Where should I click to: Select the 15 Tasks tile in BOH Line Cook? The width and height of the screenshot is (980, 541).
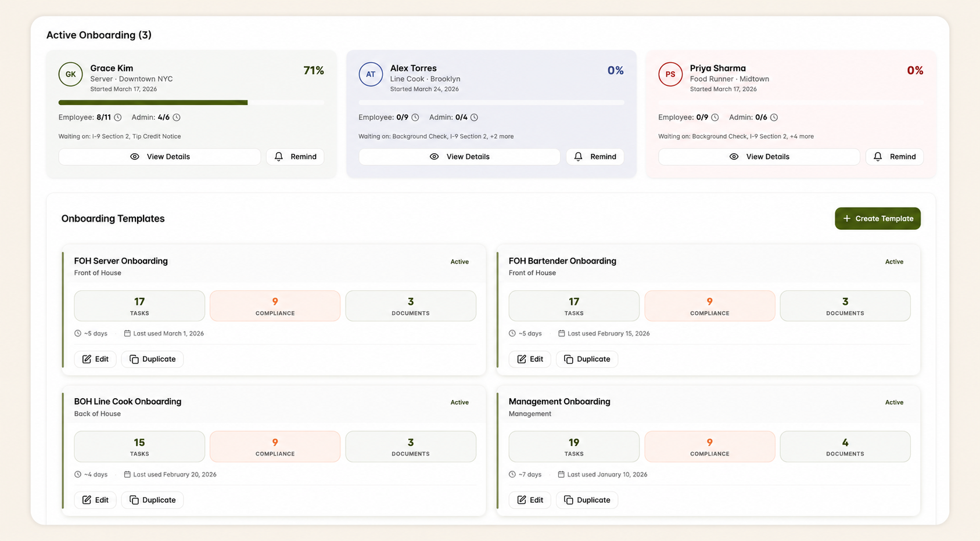139,446
